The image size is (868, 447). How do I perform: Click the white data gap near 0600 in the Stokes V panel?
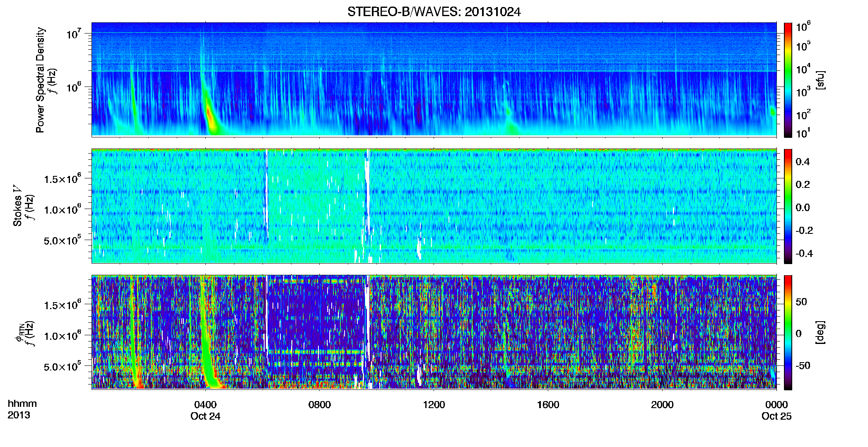coord(266,195)
